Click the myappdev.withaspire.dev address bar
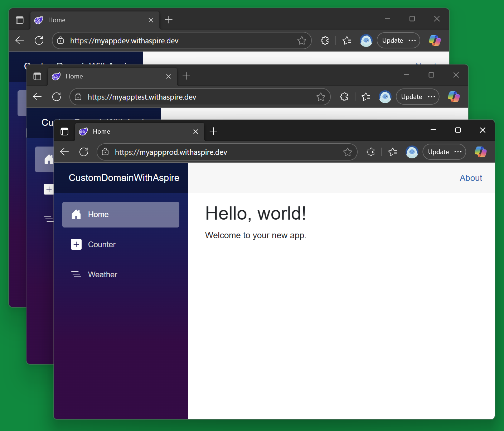The width and height of the screenshot is (504, 431). click(179, 41)
